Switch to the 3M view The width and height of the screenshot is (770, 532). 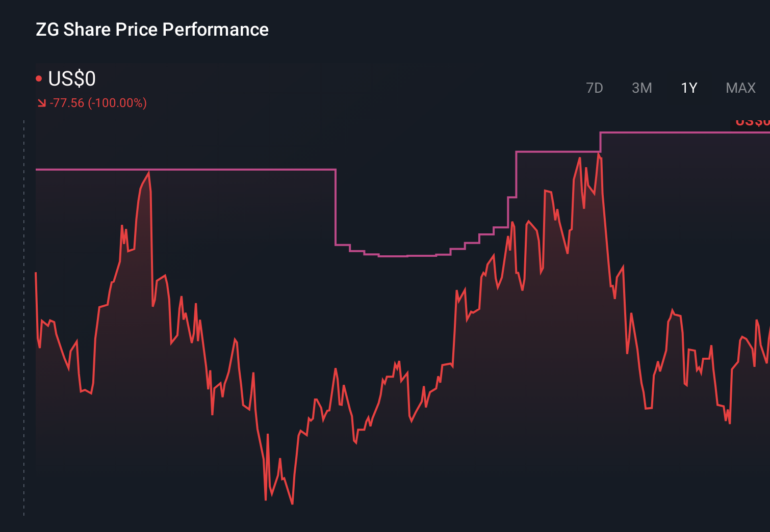(642, 88)
